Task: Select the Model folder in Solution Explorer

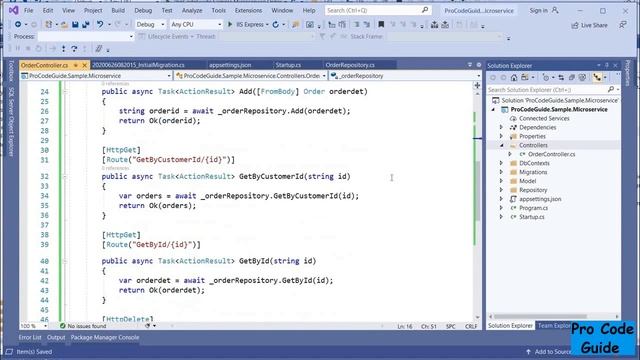Action: tap(527, 181)
